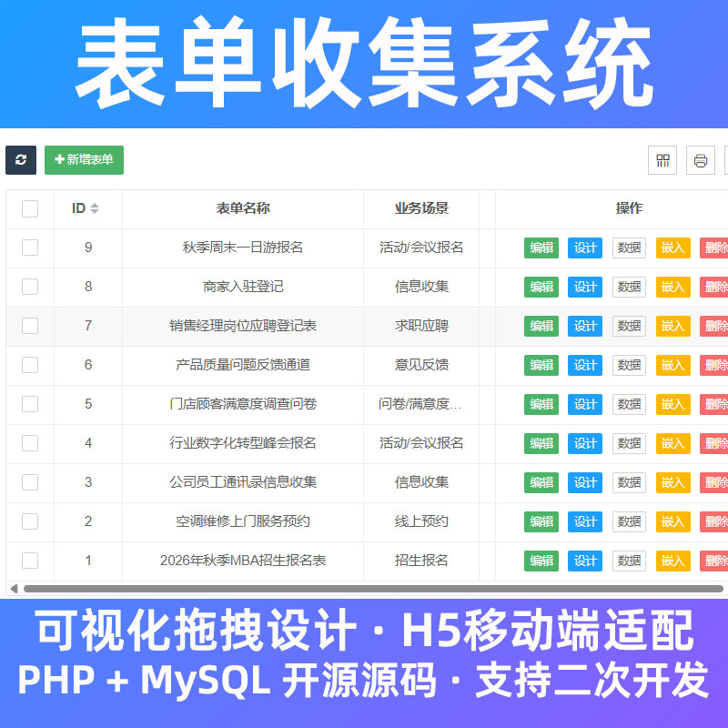Click the 求职应聘 cell

(421, 326)
